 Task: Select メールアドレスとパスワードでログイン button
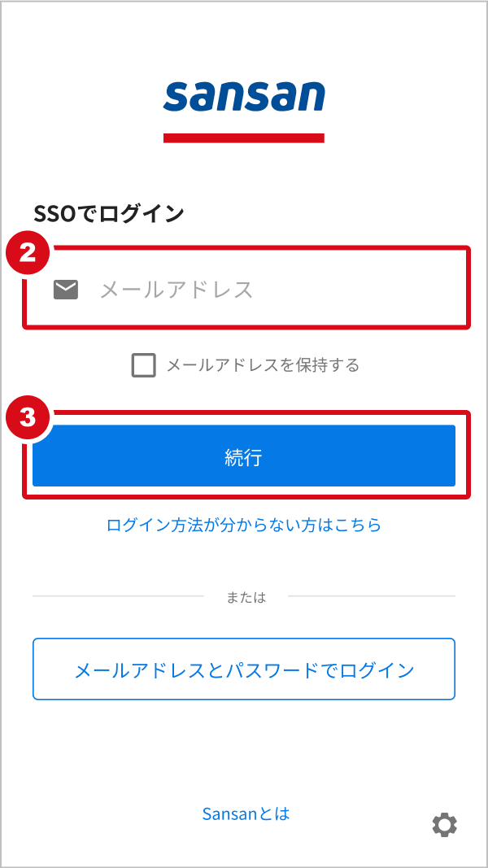click(x=244, y=670)
